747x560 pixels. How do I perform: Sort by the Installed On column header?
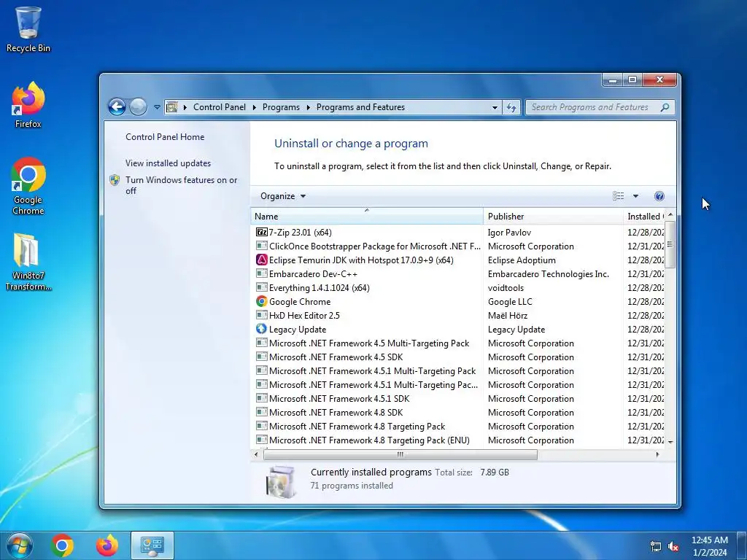point(645,216)
